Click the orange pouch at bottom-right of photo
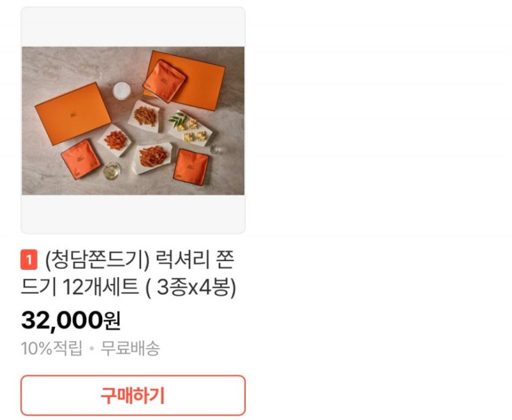 click(x=191, y=167)
